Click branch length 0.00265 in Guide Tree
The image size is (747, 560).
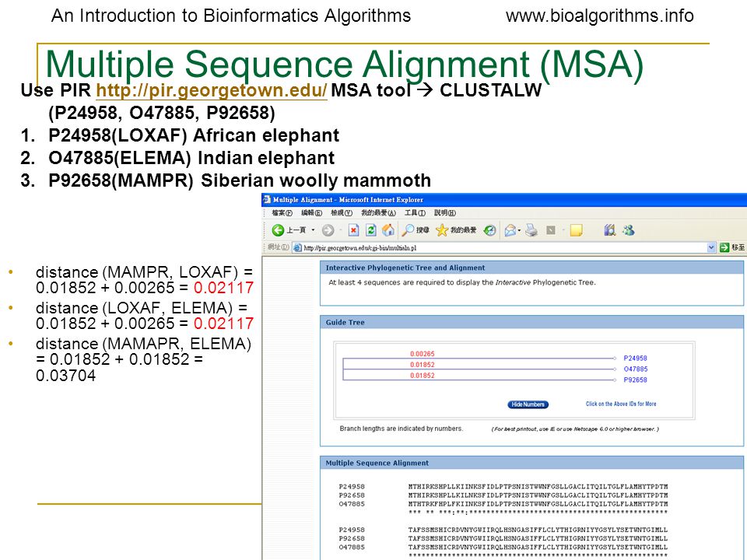tap(422, 354)
